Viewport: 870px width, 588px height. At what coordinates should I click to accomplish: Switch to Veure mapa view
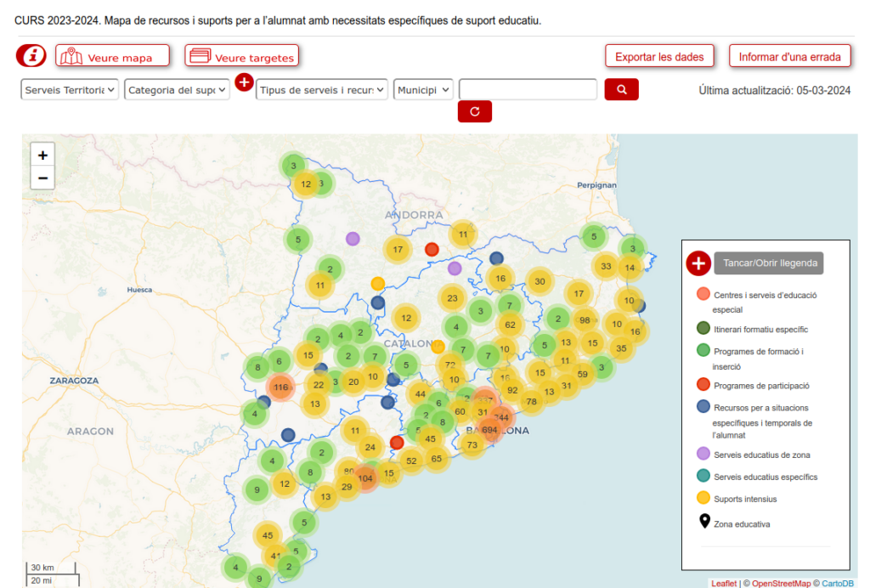pyautogui.click(x=112, y=57)
